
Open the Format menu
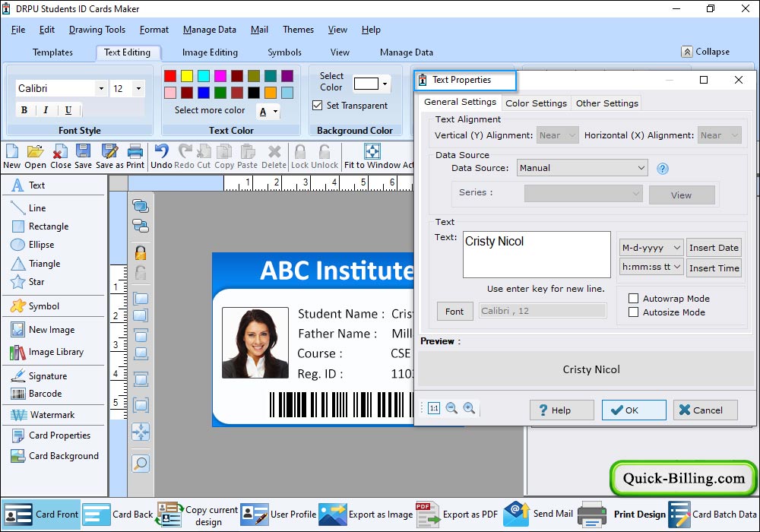click(154, 30)
